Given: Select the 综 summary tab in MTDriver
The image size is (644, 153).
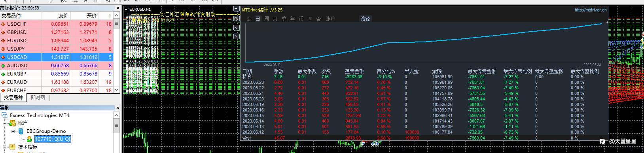Looking at the screenshot, I should point(249,19).
